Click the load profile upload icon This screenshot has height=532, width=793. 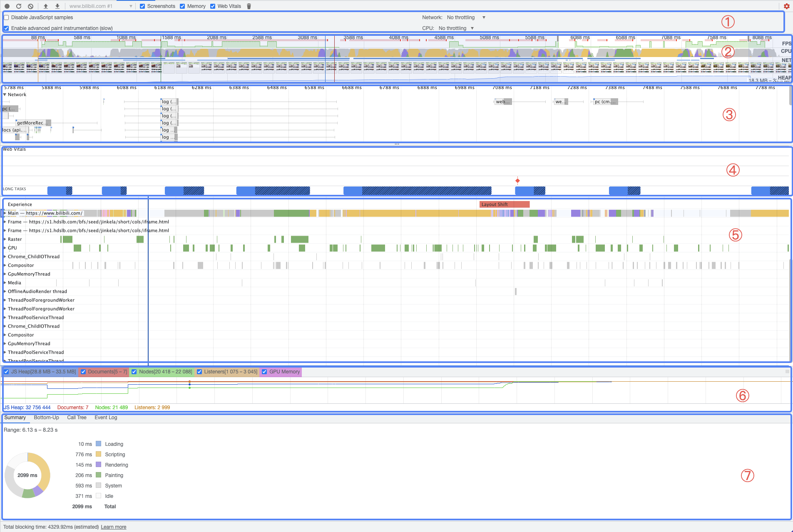tap(46, 6)
